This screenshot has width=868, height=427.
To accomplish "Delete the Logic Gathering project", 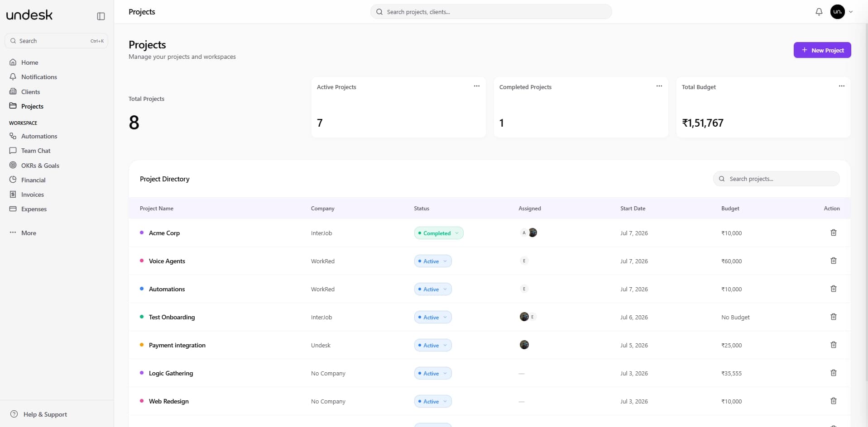I will point(833,373).
